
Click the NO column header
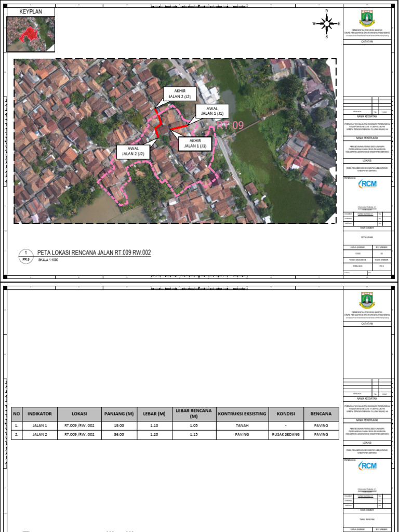click(17, 414)
